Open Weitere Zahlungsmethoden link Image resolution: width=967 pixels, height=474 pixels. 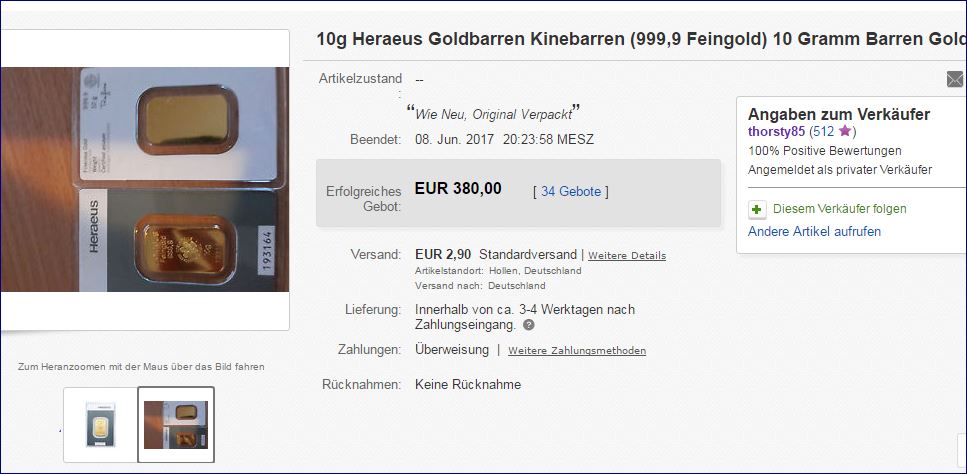tap(577, 351)
